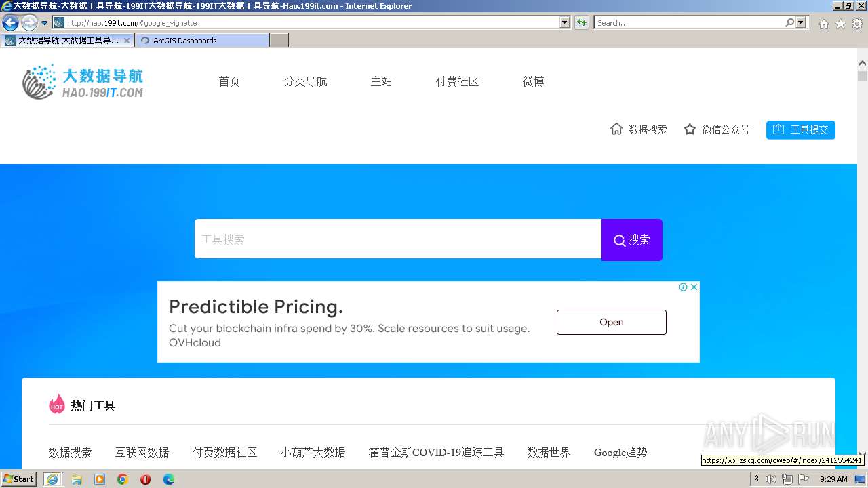Close the OVHcloud advertisement
Screen dimensions: 868x488
tap(694, 287)
